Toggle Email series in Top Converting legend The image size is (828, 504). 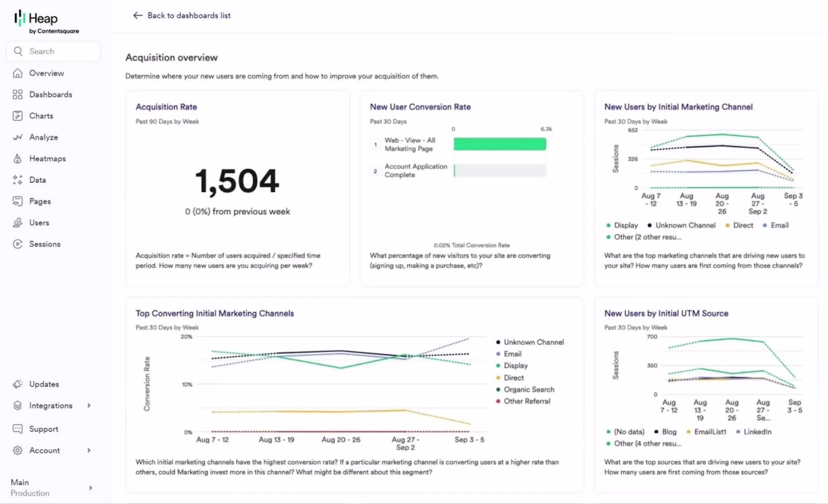tap(512, 354)
